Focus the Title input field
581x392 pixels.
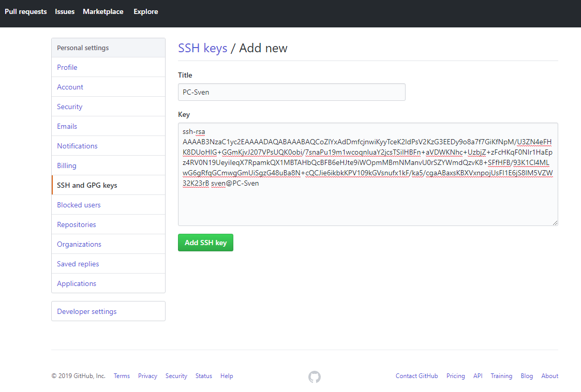pyautogui.click(x=292, y=92)
